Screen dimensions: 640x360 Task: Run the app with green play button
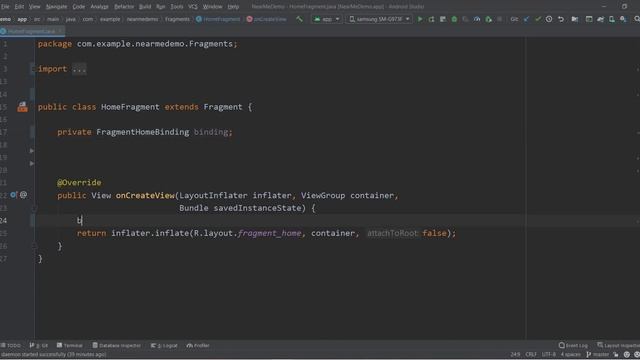tap(420, 19)
